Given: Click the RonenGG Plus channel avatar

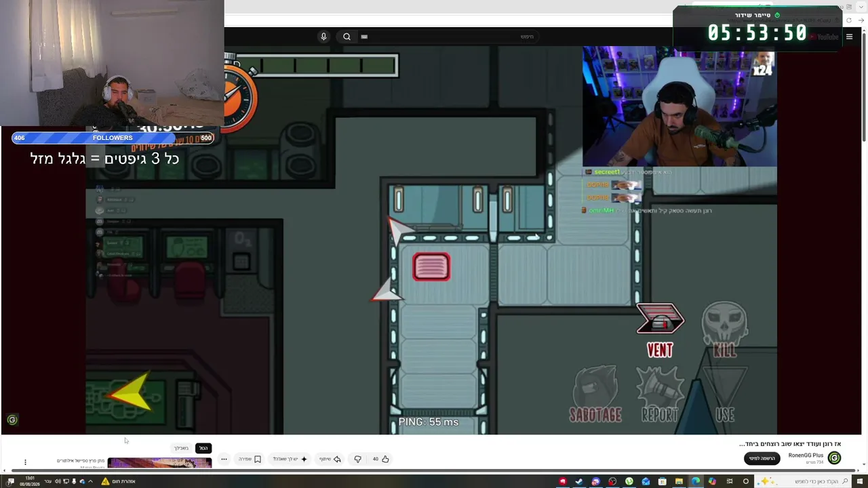Looking at the screenshot, I should click(835, 458).
